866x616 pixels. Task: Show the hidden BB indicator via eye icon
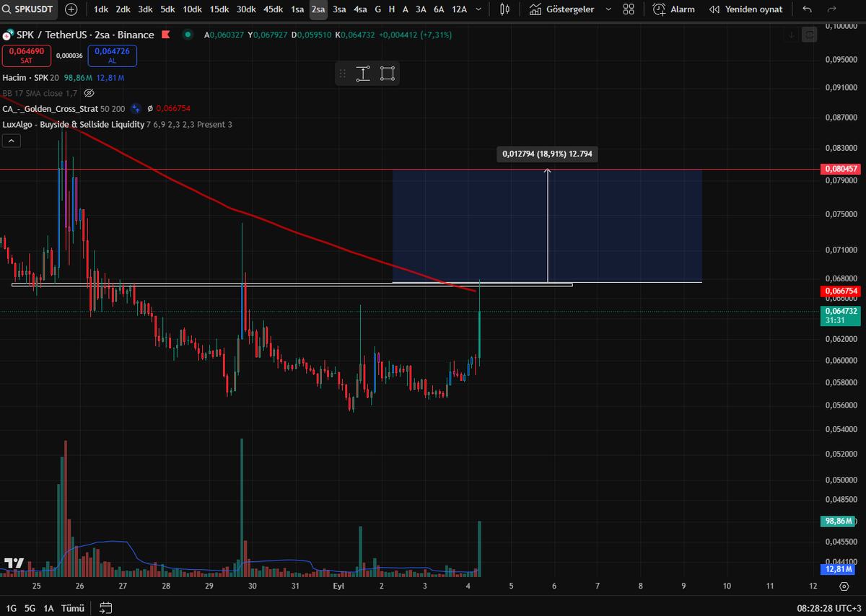(89, 93)
